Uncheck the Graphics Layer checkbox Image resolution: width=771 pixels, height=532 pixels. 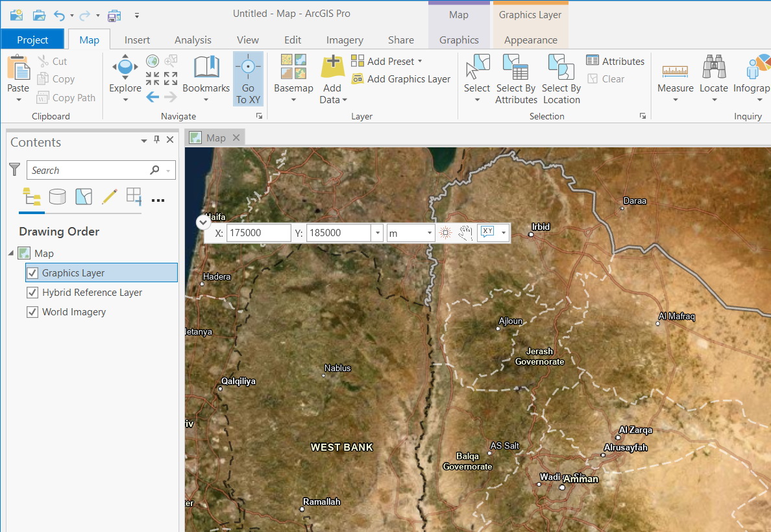(x=32, y=273)
